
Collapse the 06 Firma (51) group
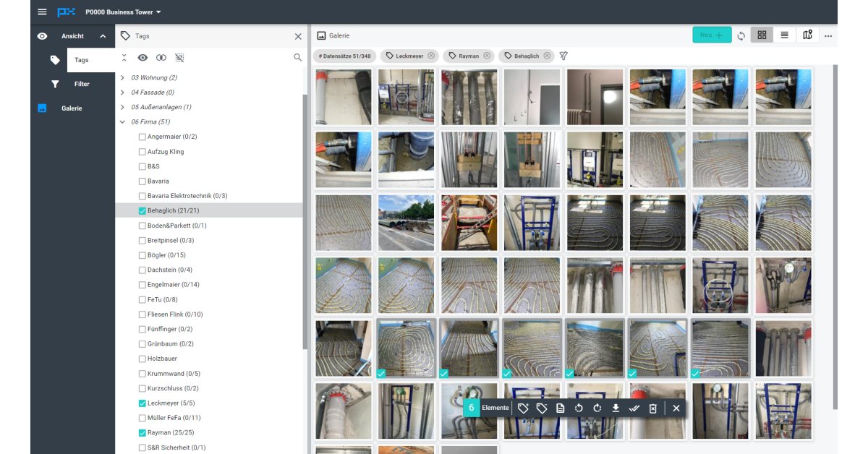(122, 122)
